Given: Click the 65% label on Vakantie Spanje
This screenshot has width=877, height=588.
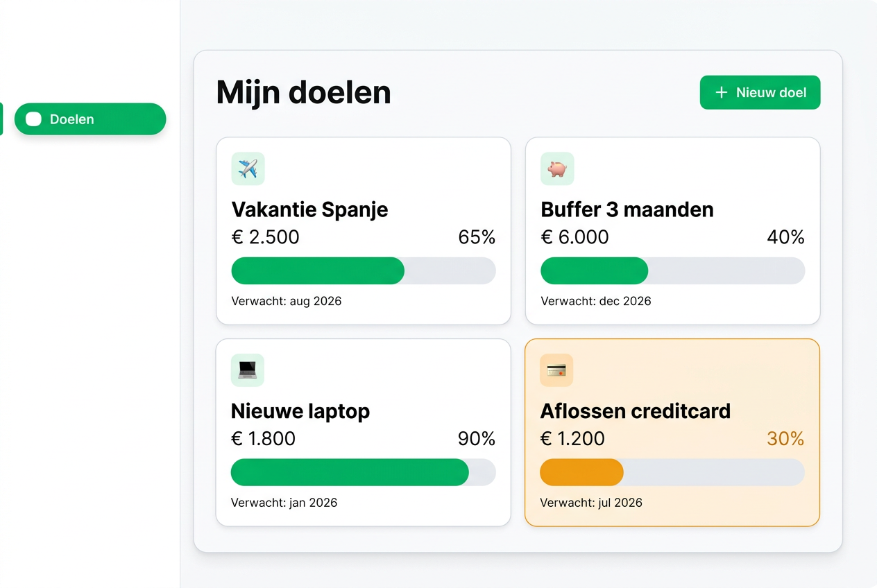Looking at the screenshot, I should (477, 237).
